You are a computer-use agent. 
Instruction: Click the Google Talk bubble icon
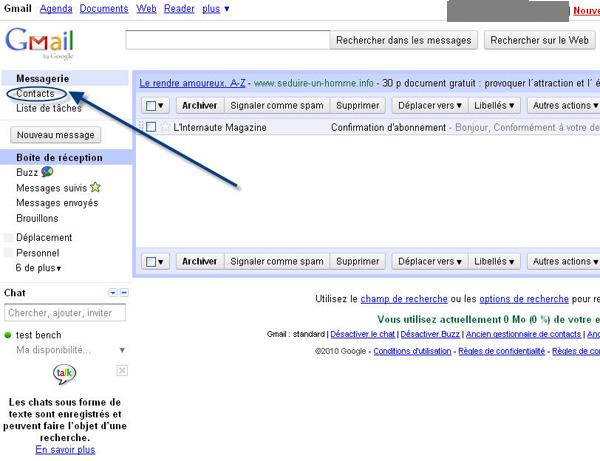click(65, 374)
